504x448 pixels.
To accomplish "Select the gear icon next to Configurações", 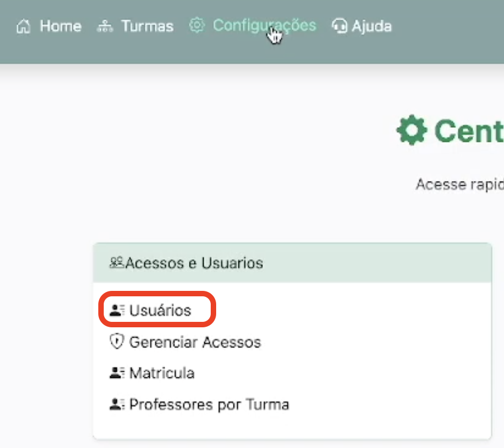I will [197, 24].
